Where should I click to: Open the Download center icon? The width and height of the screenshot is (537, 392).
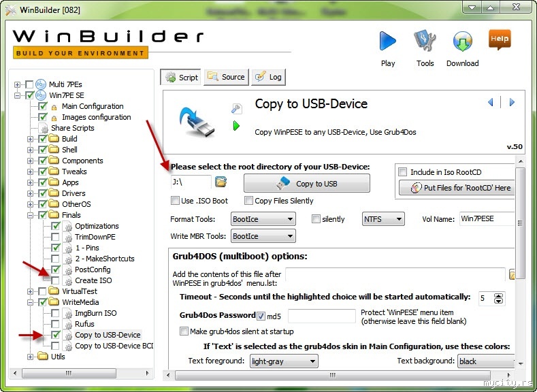(x=462, y=41)
